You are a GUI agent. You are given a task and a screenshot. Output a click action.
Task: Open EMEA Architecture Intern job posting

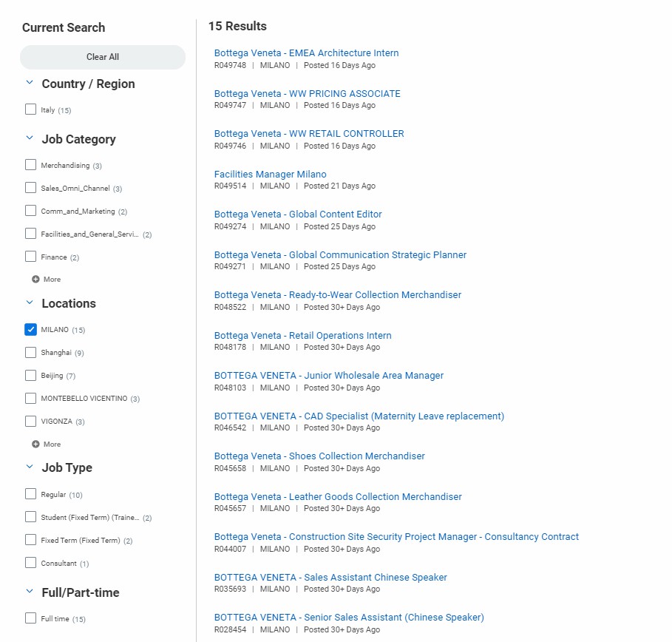pos(306,53)
